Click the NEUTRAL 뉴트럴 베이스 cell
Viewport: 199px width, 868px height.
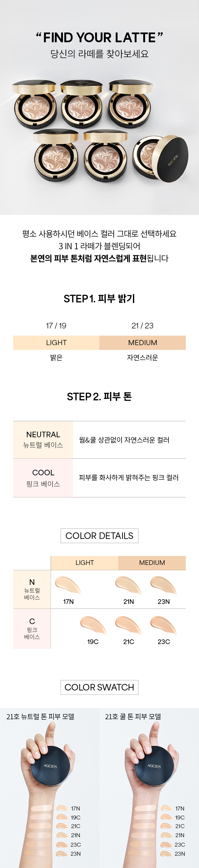tap(43, 440)
